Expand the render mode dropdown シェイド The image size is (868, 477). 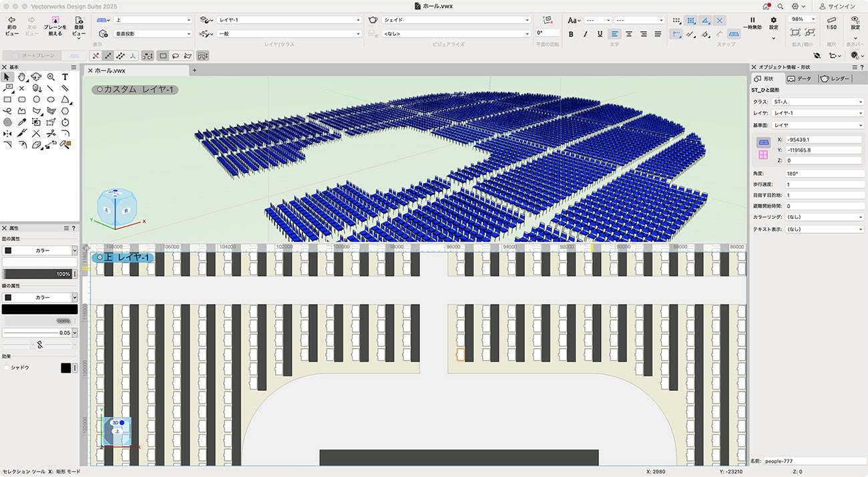457,20
